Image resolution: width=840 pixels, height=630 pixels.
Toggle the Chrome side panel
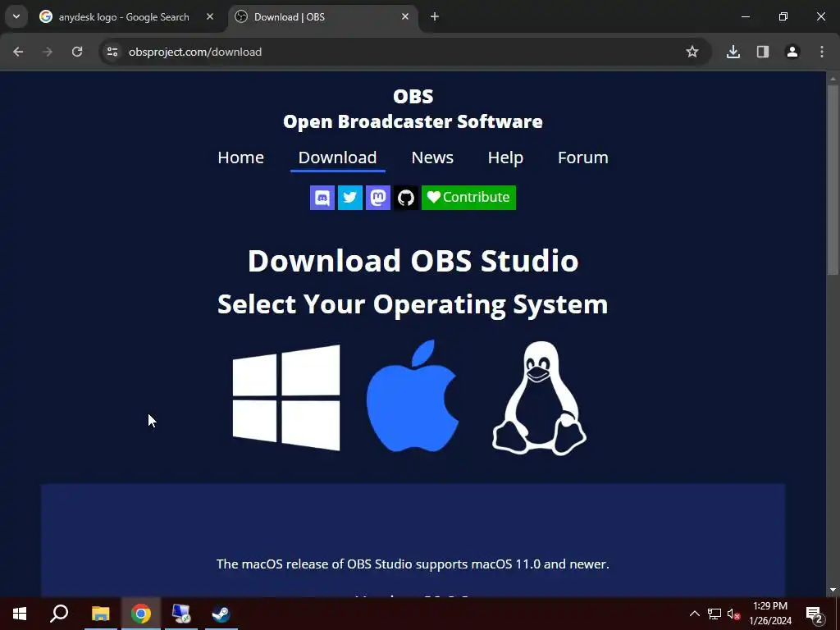pos(763,52)
